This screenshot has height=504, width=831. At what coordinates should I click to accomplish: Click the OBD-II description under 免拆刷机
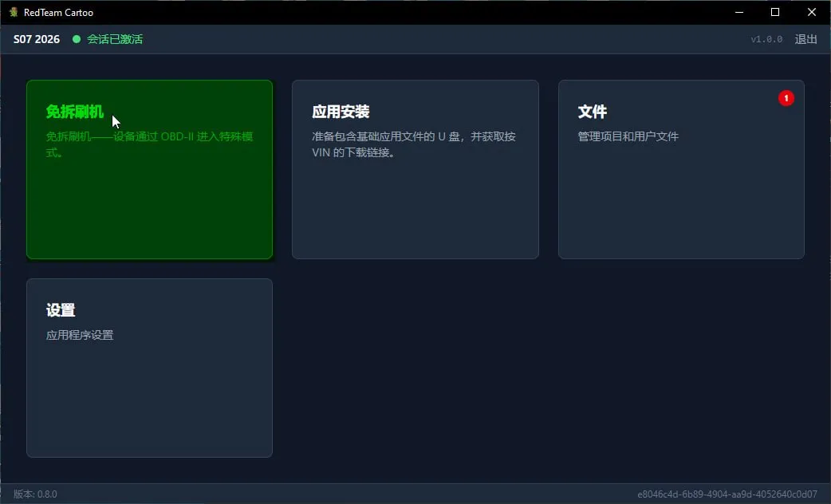coord(149,144)
